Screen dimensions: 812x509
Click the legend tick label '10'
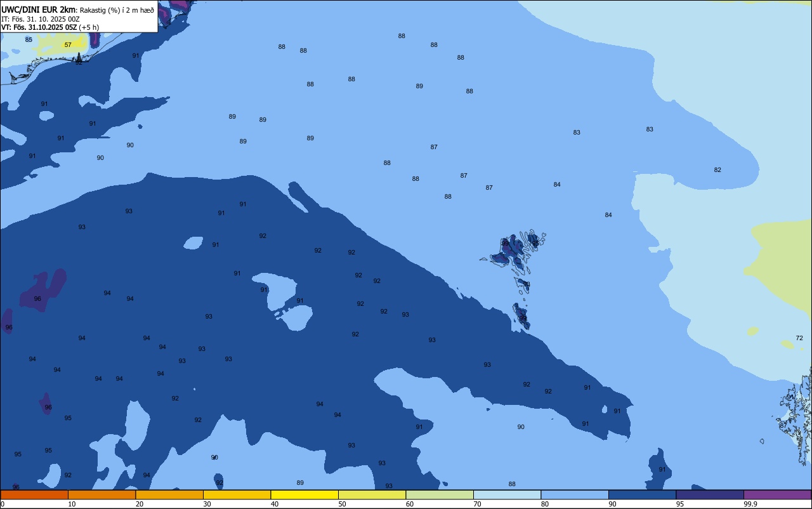[72, 504]
